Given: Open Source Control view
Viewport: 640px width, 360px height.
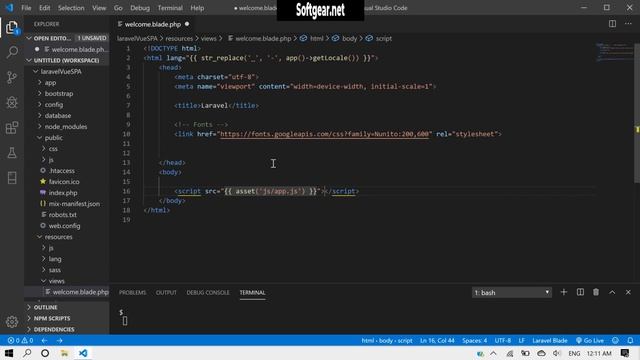Looking at the screenshot, I should coord(12,77).
